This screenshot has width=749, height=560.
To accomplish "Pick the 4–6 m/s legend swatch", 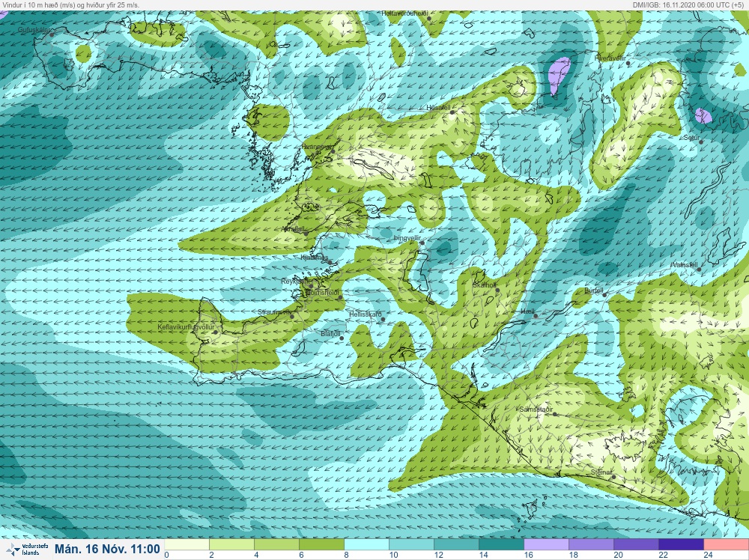I will click(x=276, y=545).
